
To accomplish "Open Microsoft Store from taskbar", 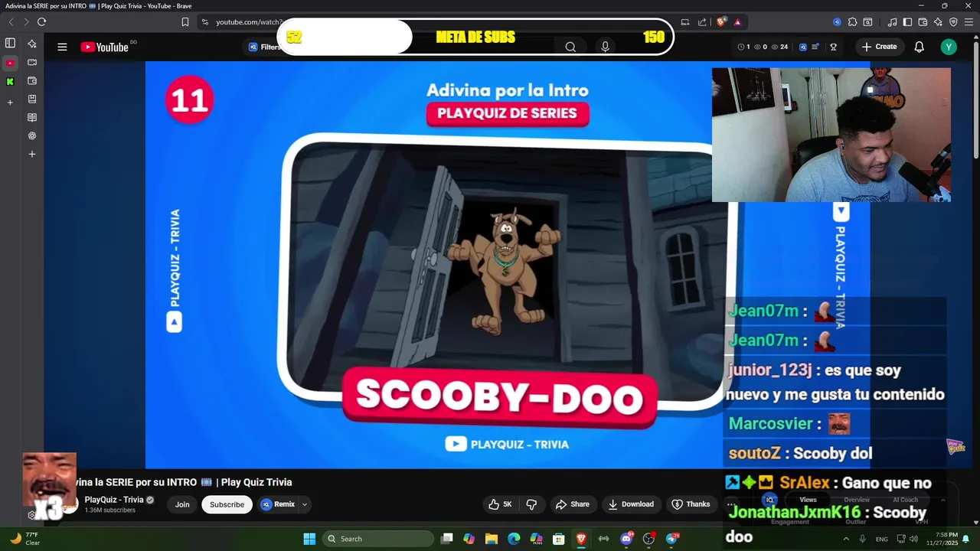I will click(x=559, y=539).
